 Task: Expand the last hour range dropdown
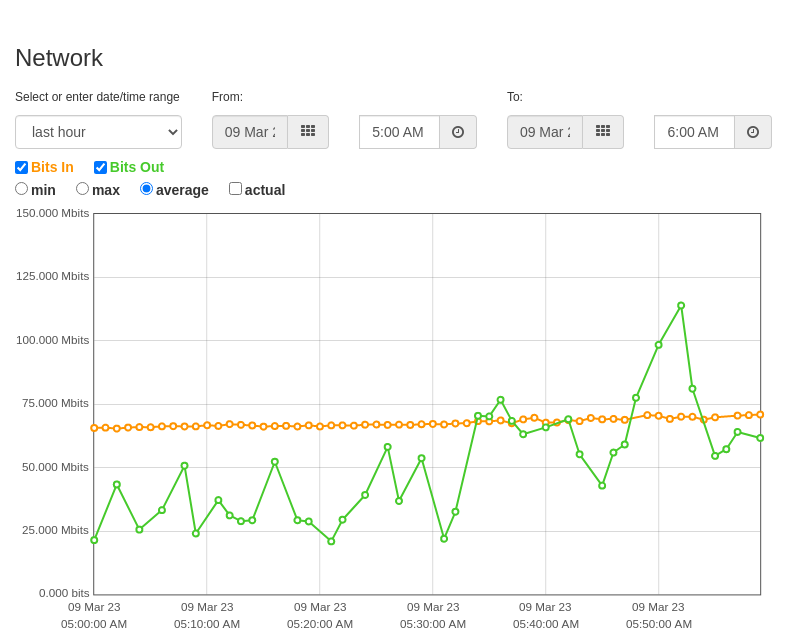[x=98, y=132]
